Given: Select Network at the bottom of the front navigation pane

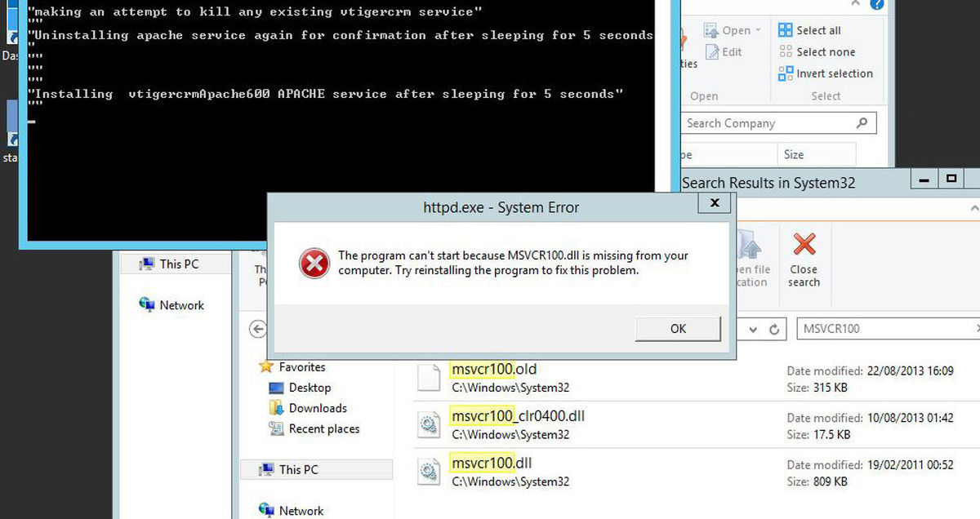Looking at the screenshot, I should pos(301,511).
